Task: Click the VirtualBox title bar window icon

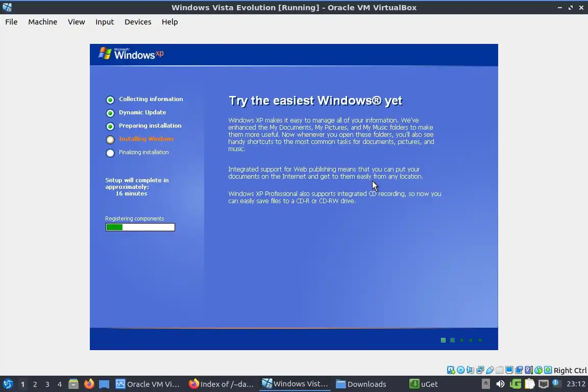Action: [x=7, y=7]
